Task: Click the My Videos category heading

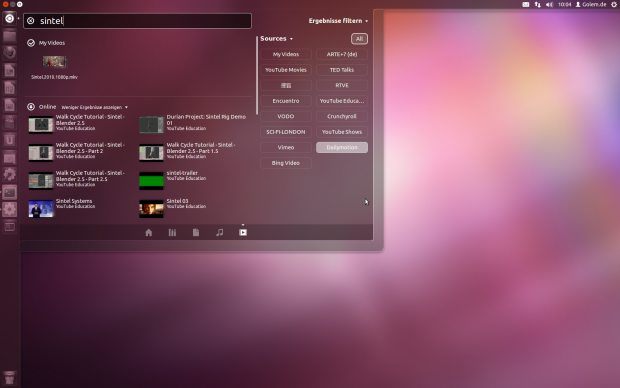Action: [52, 43]
